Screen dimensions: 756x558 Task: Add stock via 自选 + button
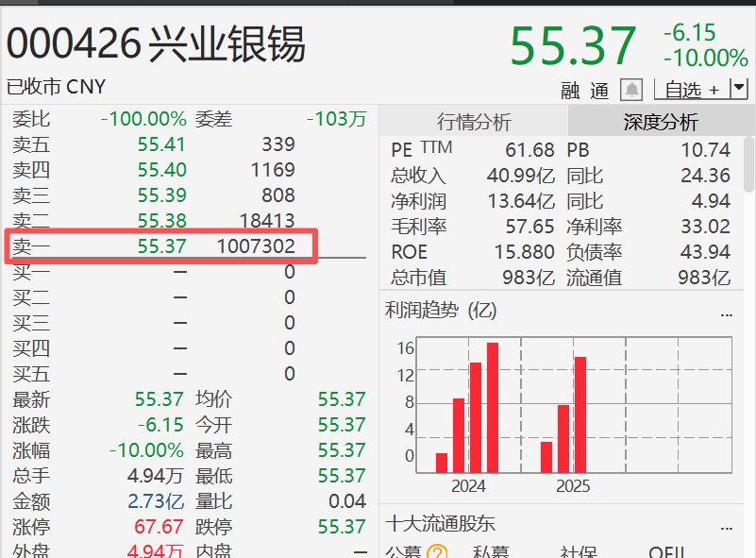691,90
